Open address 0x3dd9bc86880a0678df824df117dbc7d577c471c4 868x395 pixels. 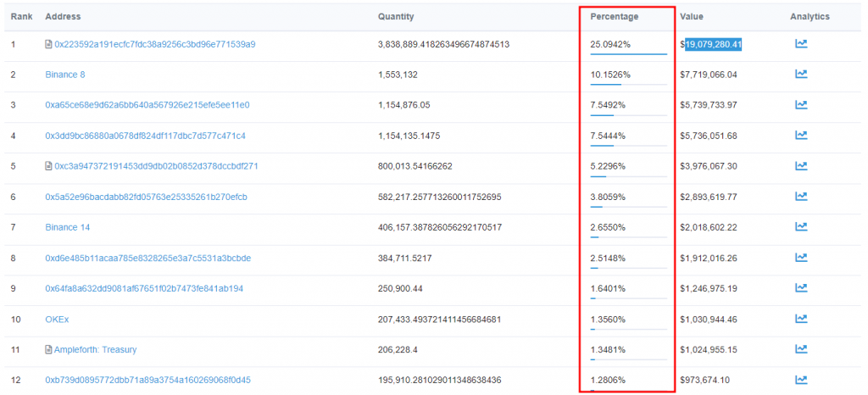click(146, 136)
